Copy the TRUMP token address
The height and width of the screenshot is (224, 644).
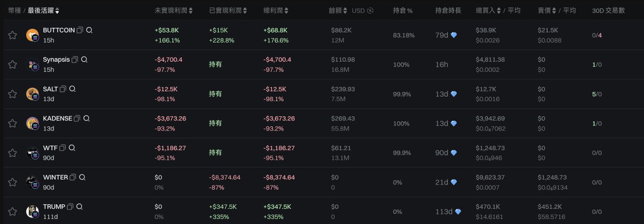click(x=70, y=206)
